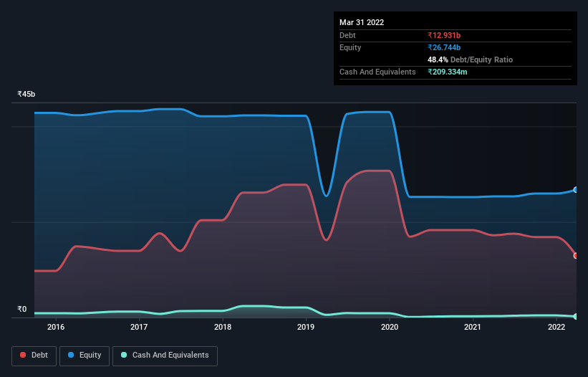Click the 2017 axis label
Screen dimensions: 588x377
click(x=139, y=327)
